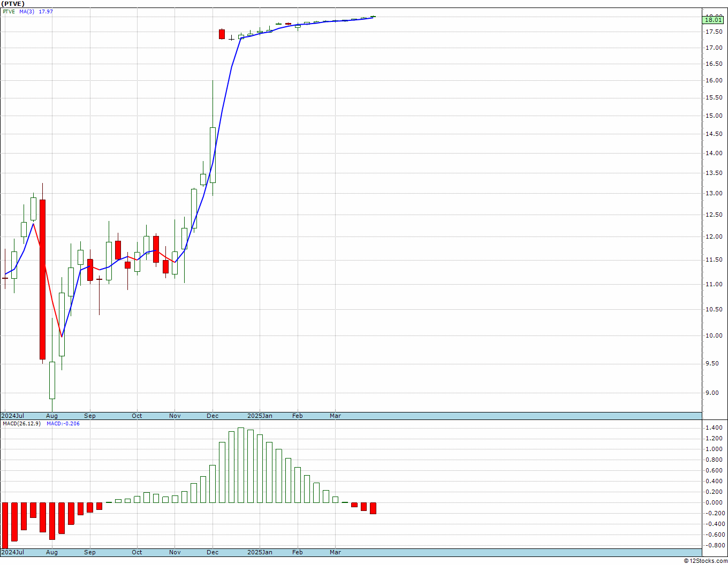Click the MA(3) moving average legend label
The width and height of the screenshot is (728, 565).
click(x=27, y=12)
